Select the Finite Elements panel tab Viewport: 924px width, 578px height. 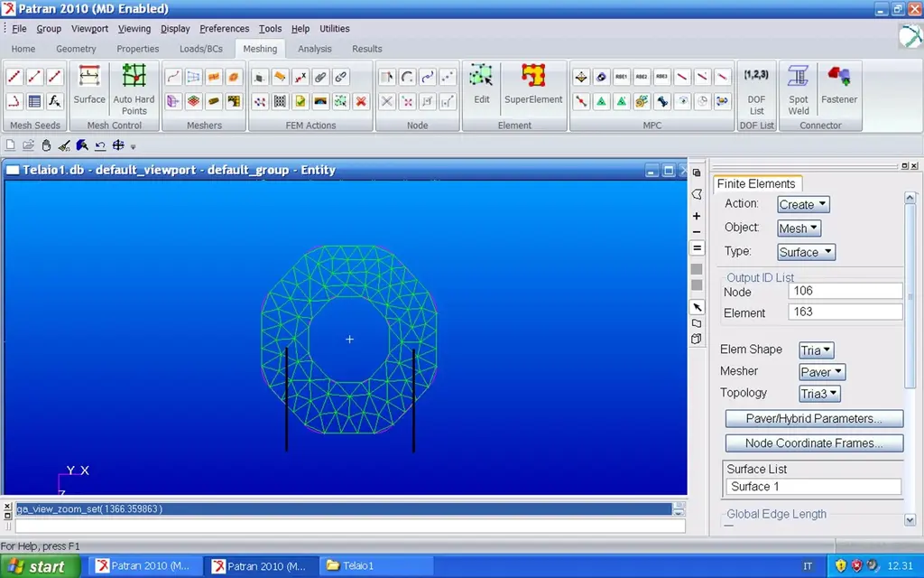click(756, 184)
